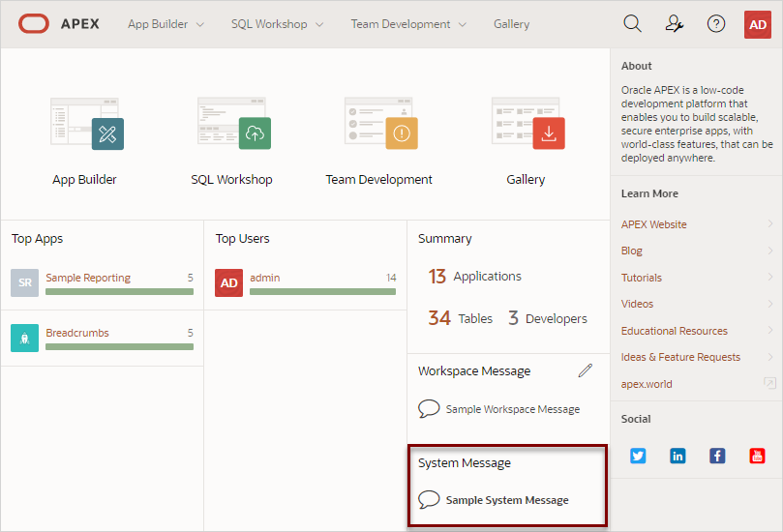
Task: Open the Ideas & Feature Requests link
Action: [x=680, y=357]
